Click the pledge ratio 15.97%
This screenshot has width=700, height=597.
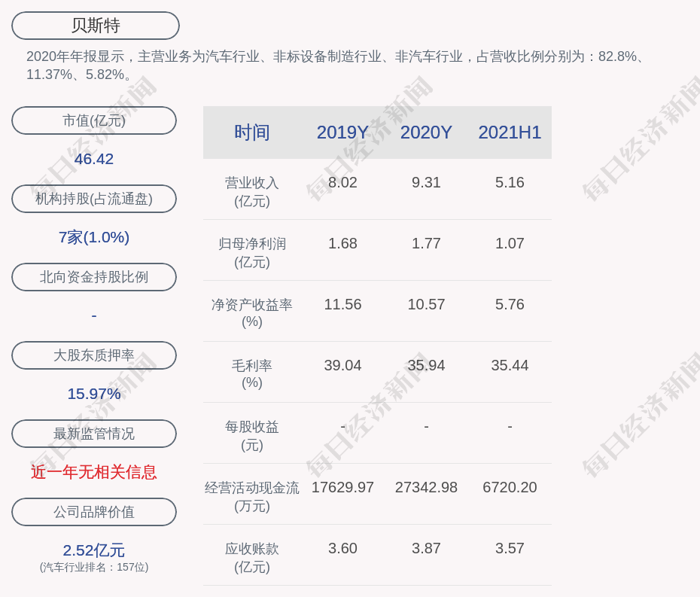94,394
